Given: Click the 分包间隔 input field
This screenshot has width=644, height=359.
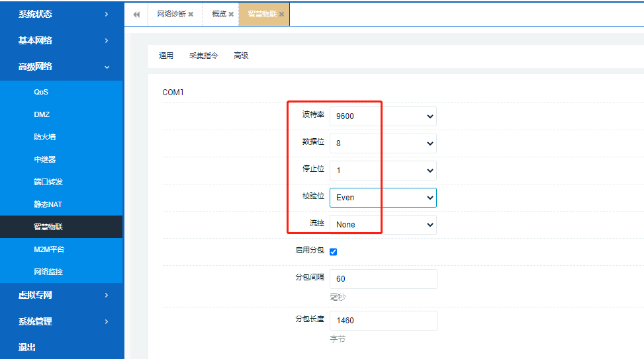Looking at the screenshot, I should [x=383, y=279].
